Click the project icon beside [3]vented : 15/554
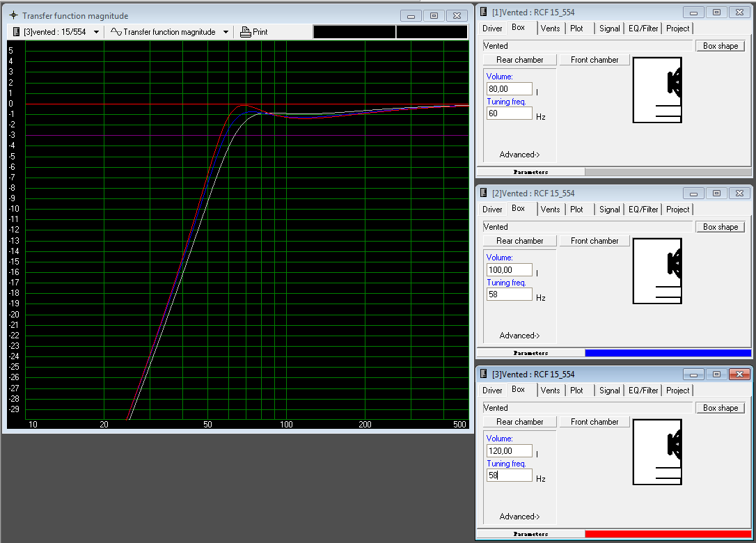756x543 pixels. [16, 32]
